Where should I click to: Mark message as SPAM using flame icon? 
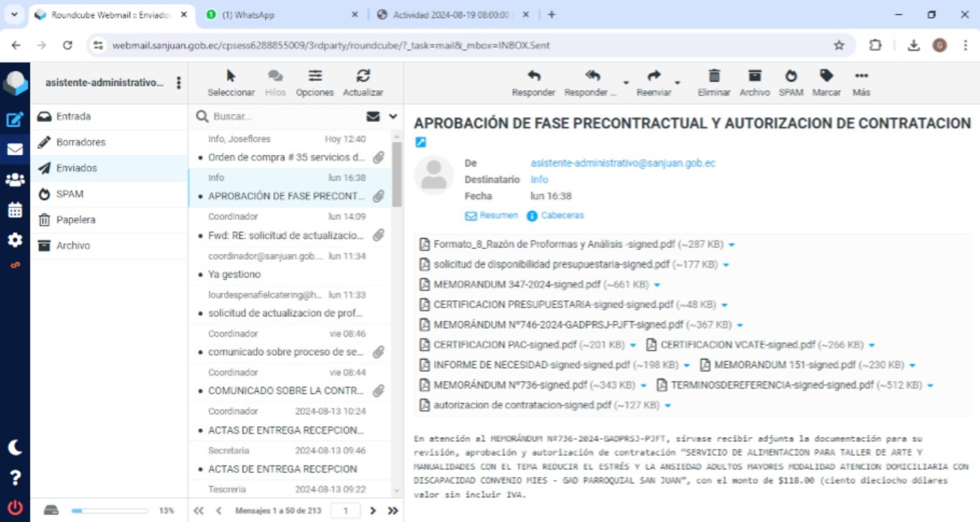pos(791,76)
